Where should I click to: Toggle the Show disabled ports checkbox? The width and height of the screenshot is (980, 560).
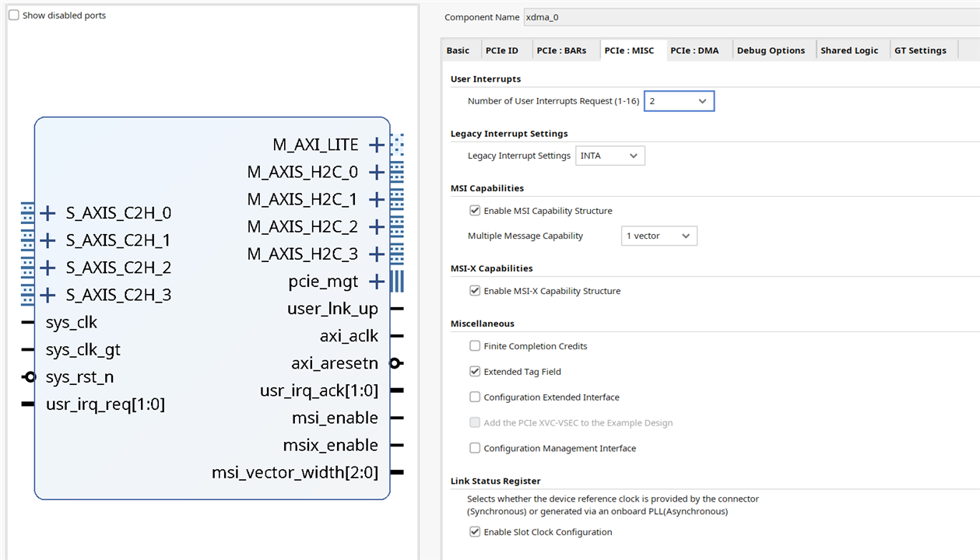(14, 16)
